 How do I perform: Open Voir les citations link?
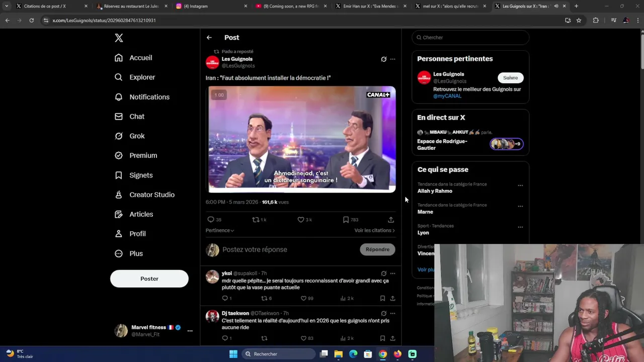[374, 230]
